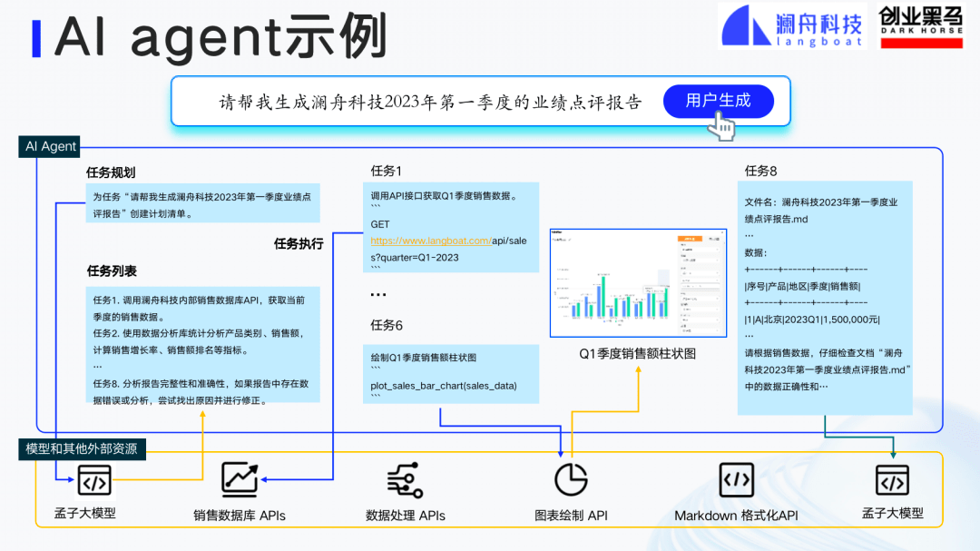Click the 图表绘制 API pie chart icon
This screenshot has width=980, height=551.
(571, 479)
